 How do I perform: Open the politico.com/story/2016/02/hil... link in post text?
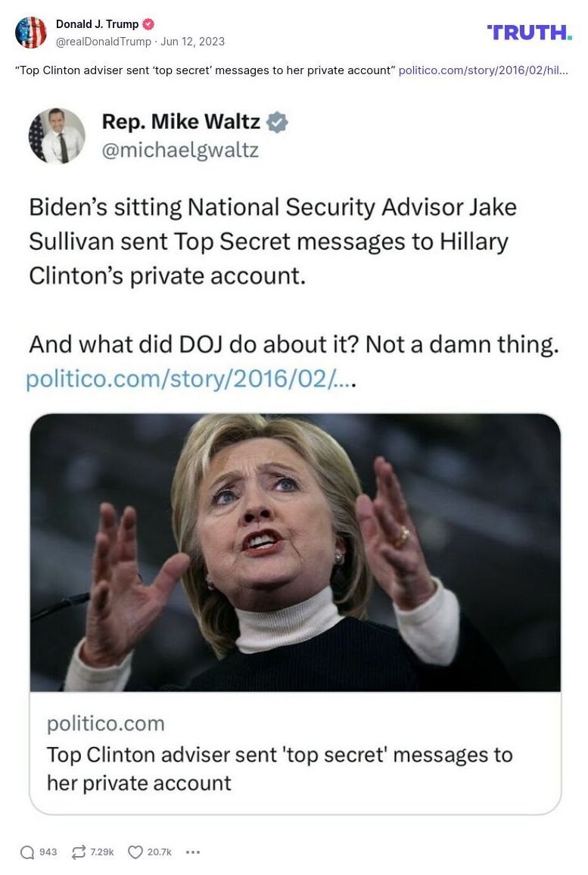[483, 70]
